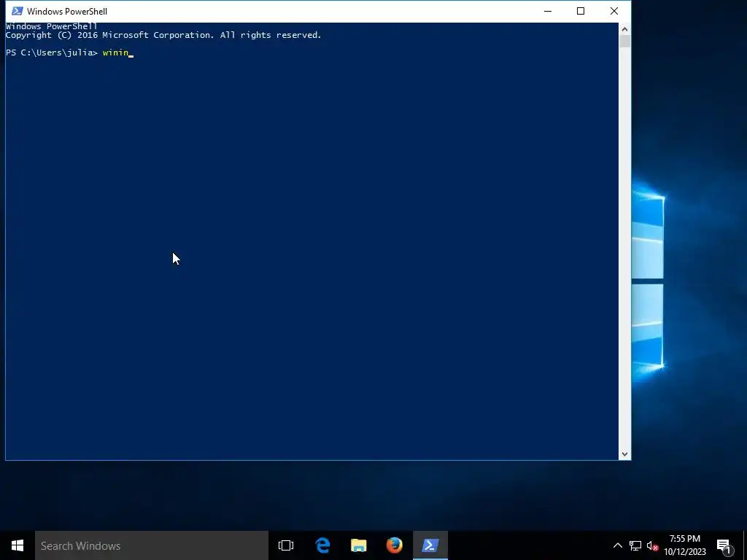Close the Windows PowerShell window
This screenshot has width=747, height=560.
tap(614, 11)
